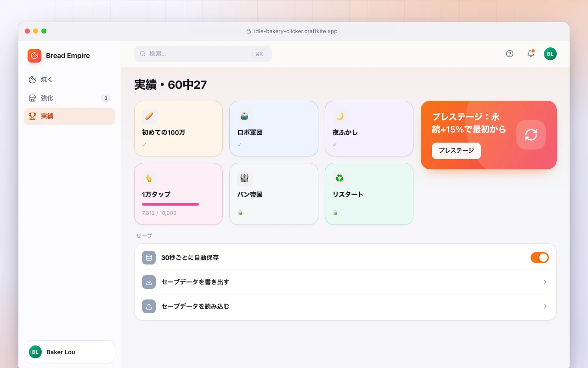588x368 pixels.
Task: Expand the セーブデータを読み込む chevron
Action: tap(545, 306)
